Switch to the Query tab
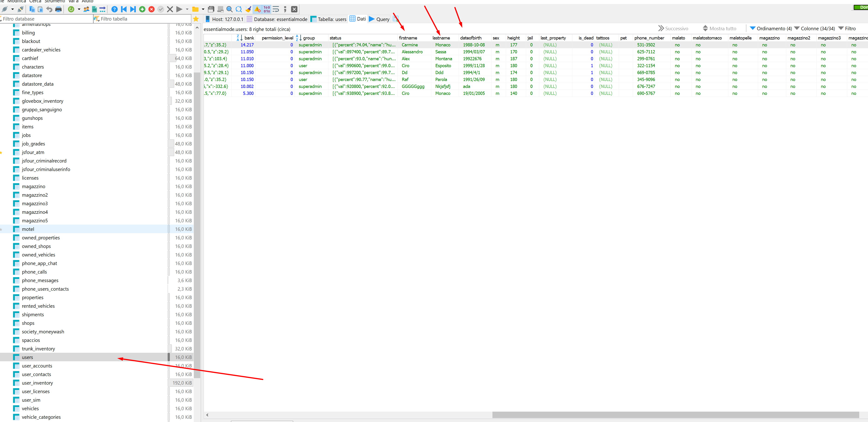This screenshot has height=422, width=868. click(x=379, y=19)
